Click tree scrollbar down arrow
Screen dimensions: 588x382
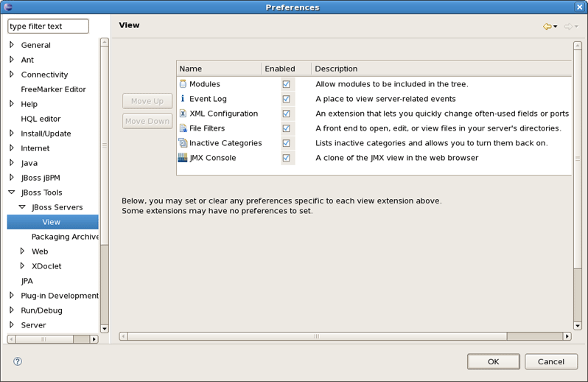[x=105, y=329]
